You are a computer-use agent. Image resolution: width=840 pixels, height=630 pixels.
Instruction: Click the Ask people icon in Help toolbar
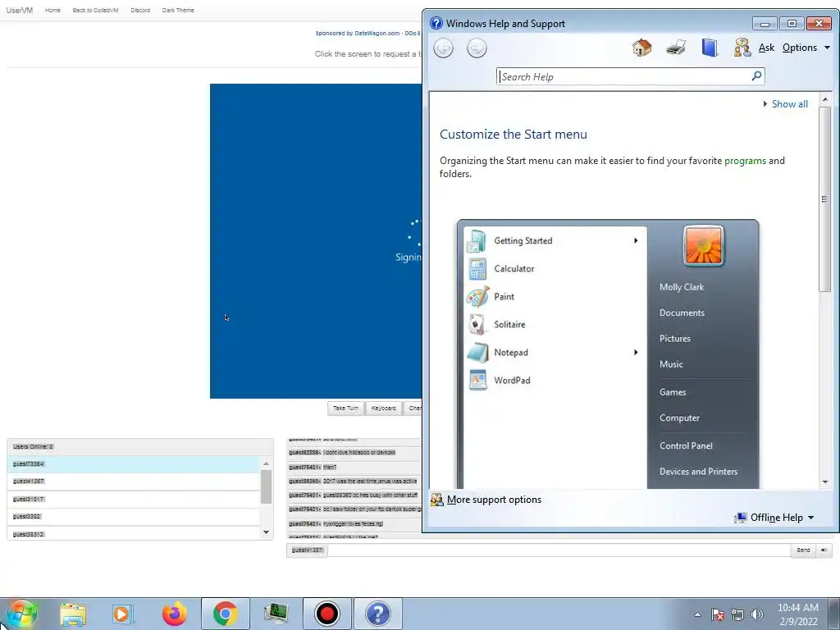click(x=742, y=48)
